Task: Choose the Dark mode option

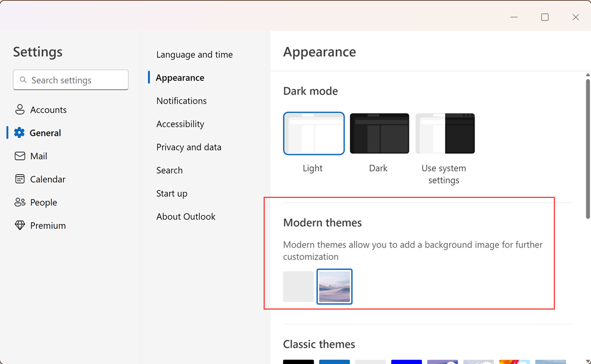Action: [379, 134]
